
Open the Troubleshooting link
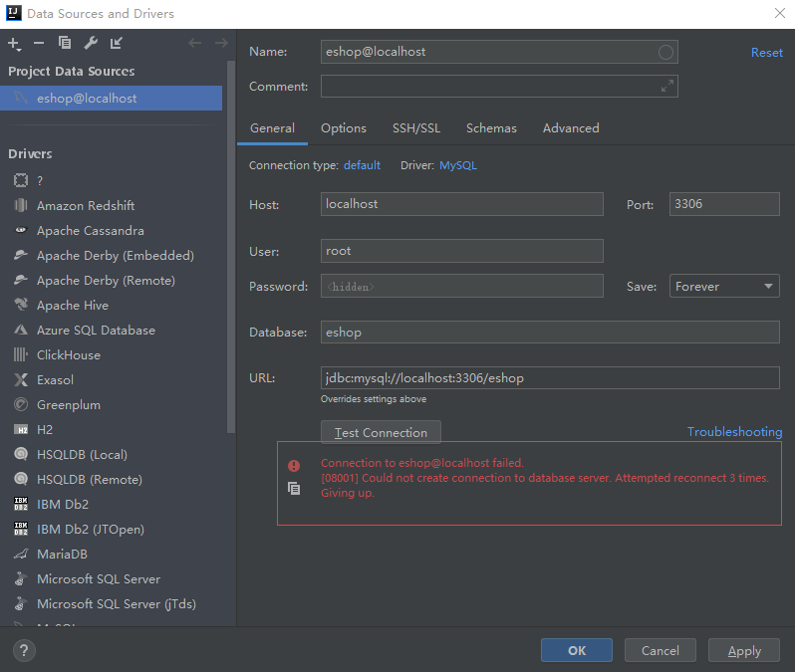[734, 432]
